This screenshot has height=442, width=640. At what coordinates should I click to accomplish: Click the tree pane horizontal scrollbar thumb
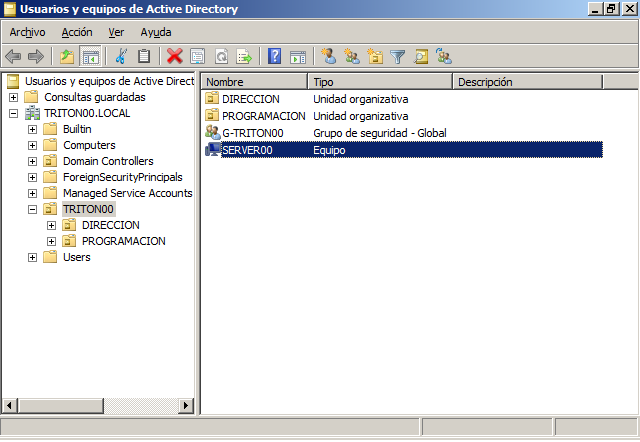click(x=60, y=406)
